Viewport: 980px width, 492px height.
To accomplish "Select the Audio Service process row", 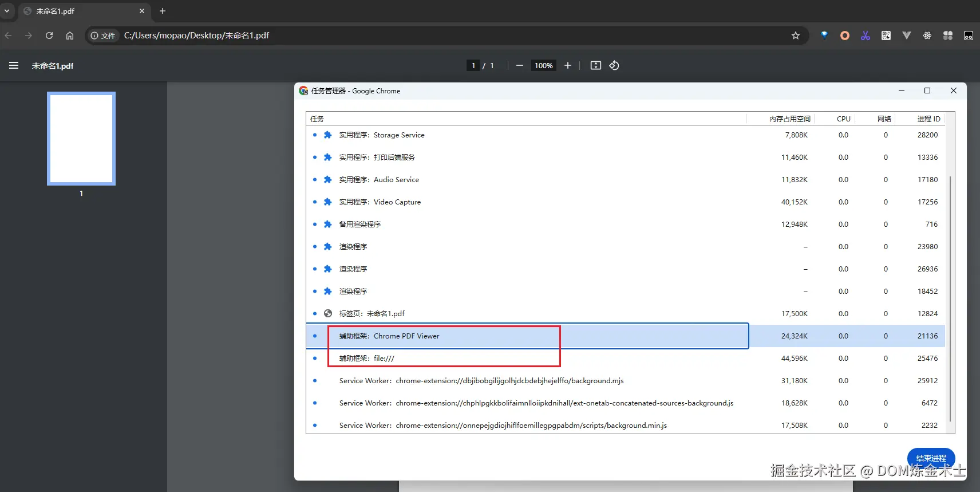I will (626, 180).
